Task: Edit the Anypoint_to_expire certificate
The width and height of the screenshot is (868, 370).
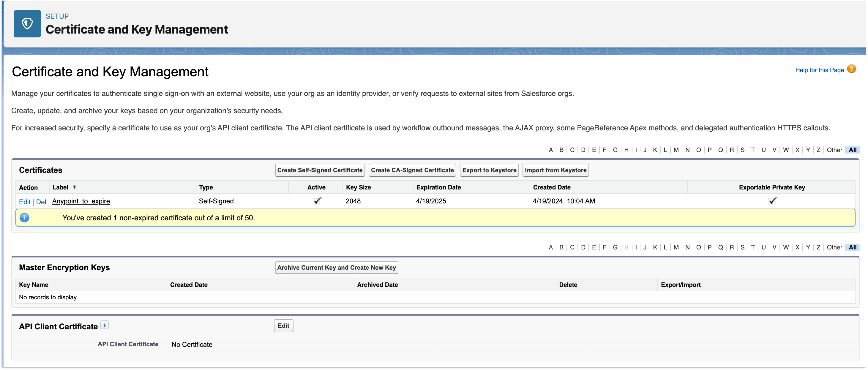Action: click(25, 202)
